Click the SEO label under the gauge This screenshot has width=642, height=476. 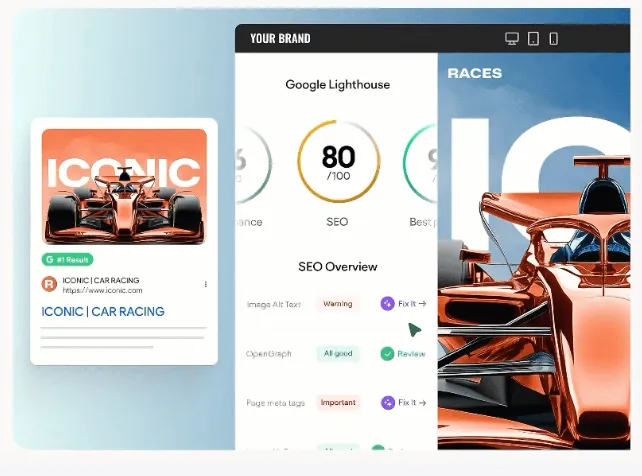[337, 222]
